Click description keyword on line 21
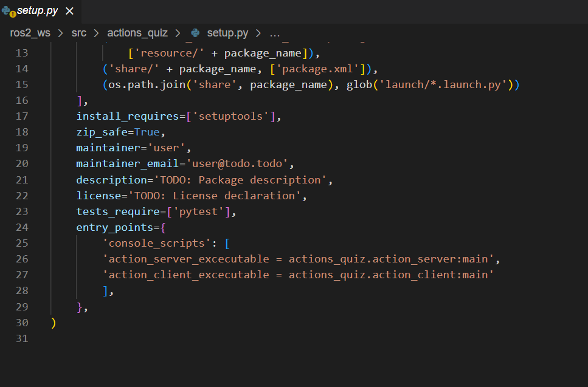The height and width of the screenshot is (387, 588). tap(111, 180)
